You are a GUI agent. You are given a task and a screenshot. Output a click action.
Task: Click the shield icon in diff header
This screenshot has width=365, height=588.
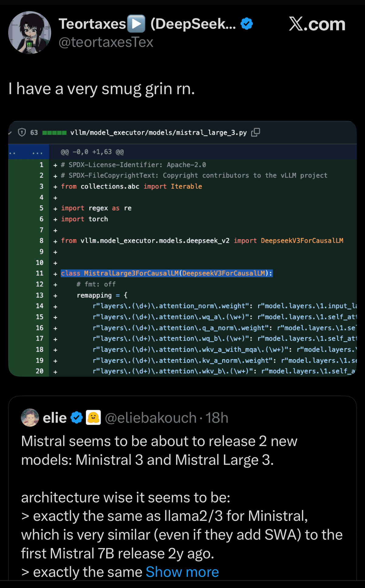(x=22, y=132)
